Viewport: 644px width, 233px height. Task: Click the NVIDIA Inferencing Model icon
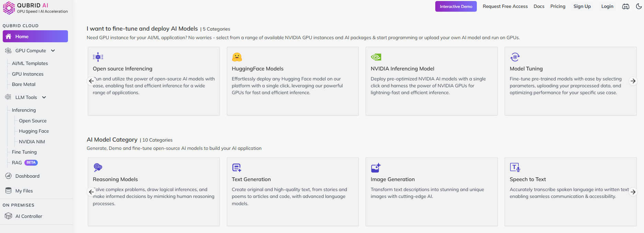pos(376,57)
